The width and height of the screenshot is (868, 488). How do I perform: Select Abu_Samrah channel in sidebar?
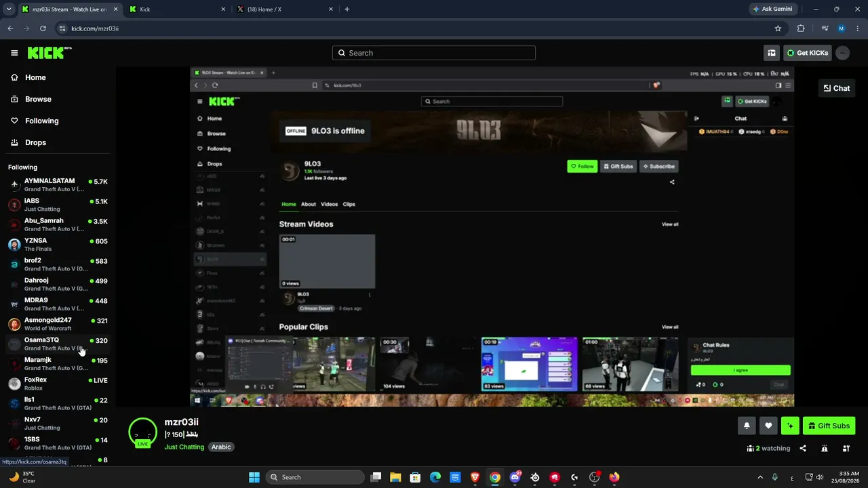[58, 224]
